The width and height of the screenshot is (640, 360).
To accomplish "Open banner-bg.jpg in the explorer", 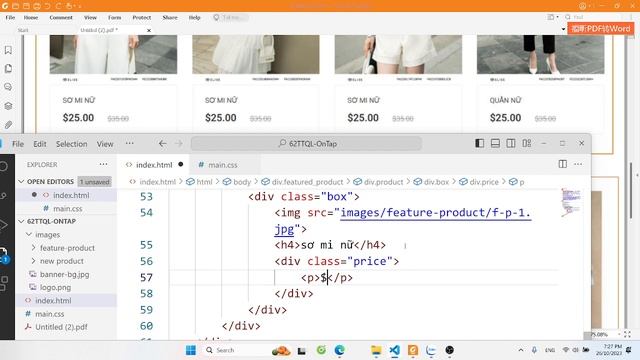I will click(64, 274).
